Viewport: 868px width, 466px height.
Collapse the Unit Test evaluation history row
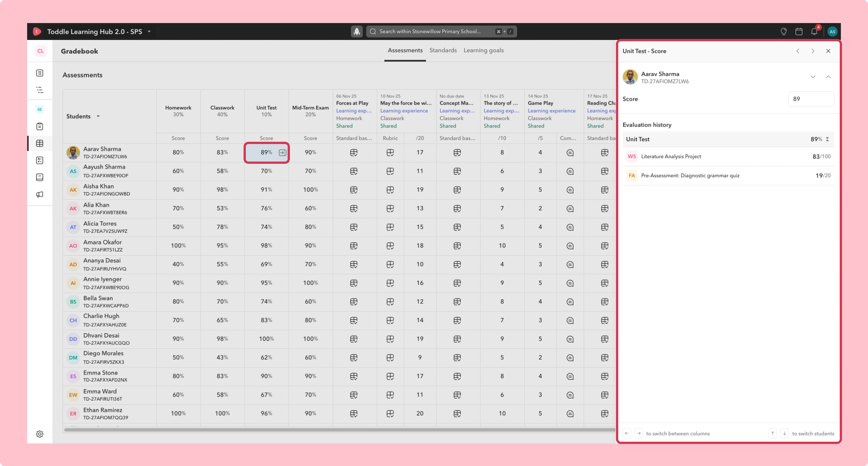(827, 139)
